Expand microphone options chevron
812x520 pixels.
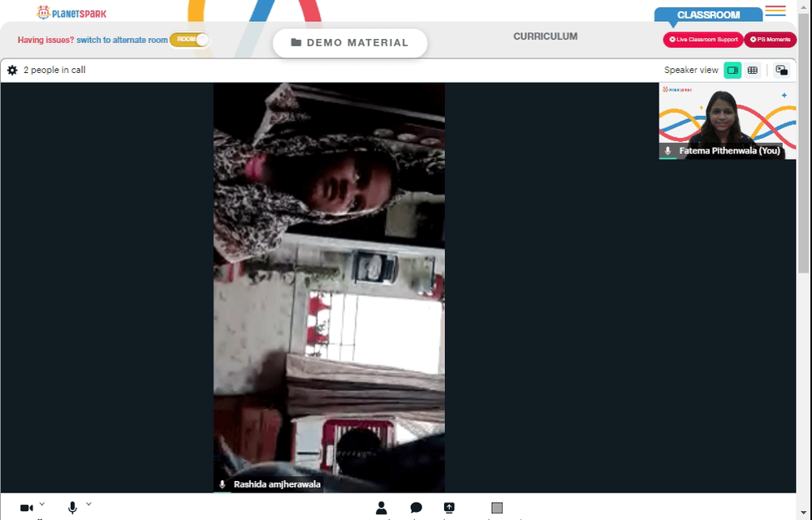tap(89, 504)
